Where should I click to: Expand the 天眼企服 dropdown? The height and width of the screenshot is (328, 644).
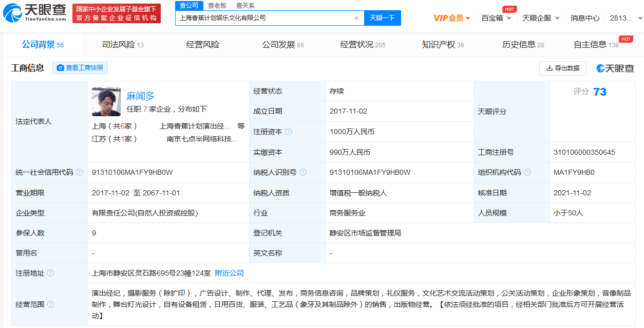[540, 18]
